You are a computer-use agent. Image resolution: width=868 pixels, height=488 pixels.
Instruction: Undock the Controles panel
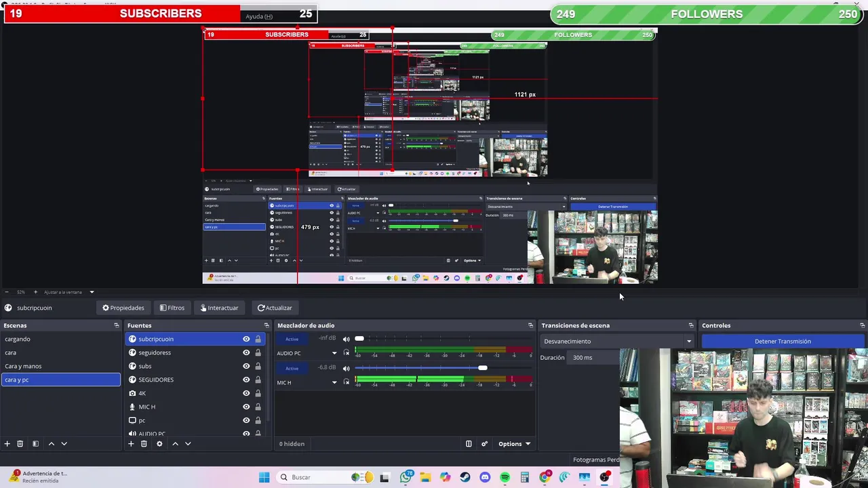coord(862,325)
